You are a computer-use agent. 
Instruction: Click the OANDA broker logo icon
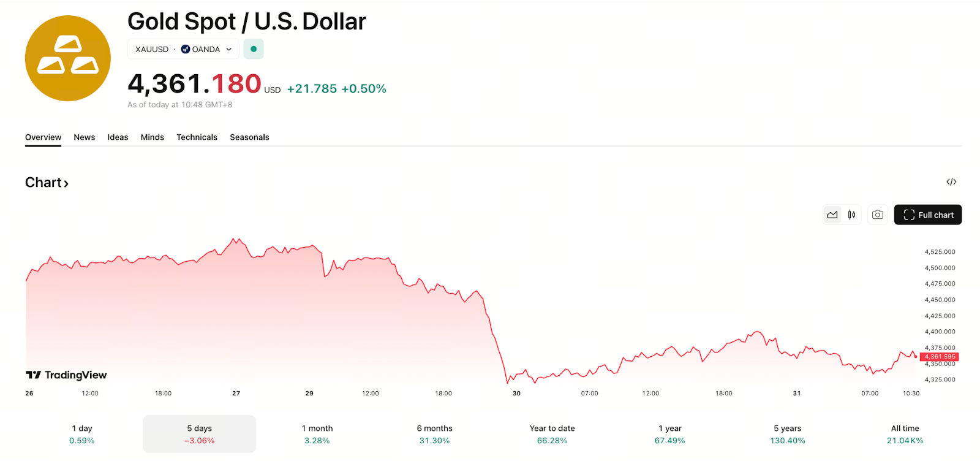coord(186,49)
